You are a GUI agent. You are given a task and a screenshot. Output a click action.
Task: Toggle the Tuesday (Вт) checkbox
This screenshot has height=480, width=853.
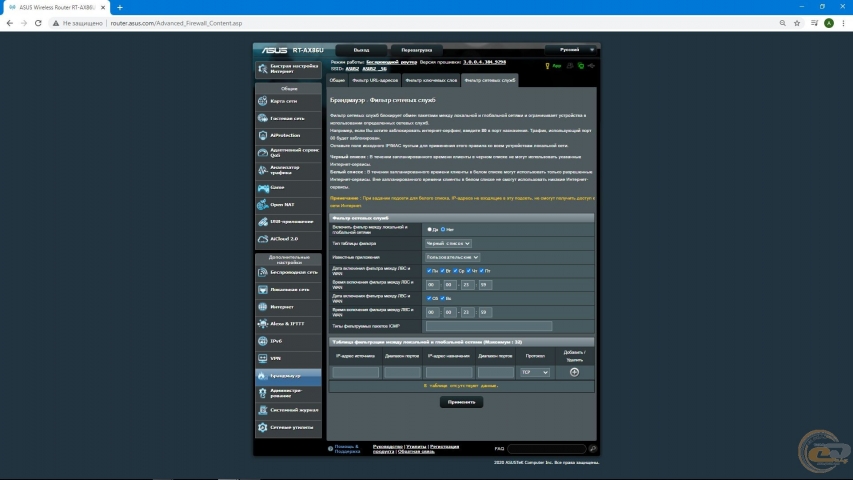click(x=442, y=270)
